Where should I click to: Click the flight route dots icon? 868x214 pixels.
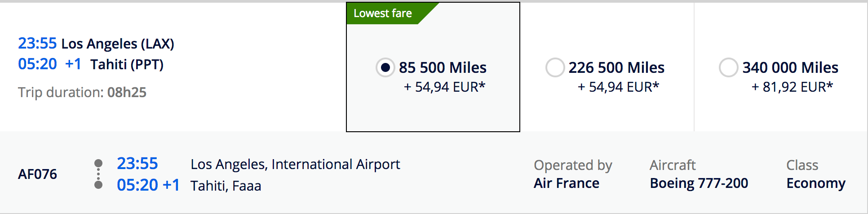click(x=98, y=174)
